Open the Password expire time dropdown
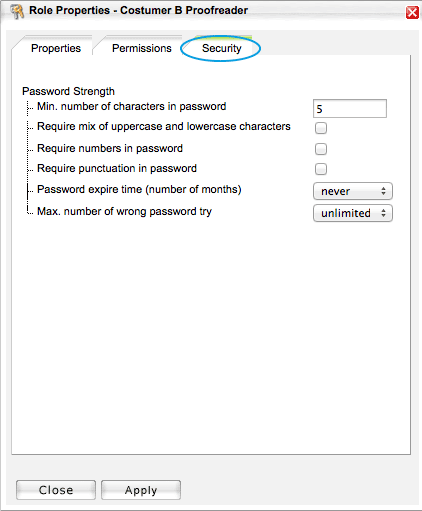This screenshot has width=422, height=511. click(353, 191)
